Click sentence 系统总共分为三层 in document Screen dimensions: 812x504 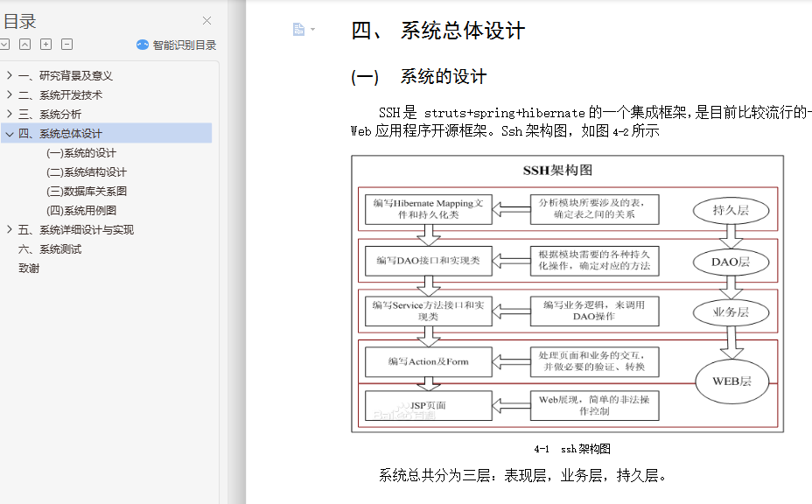[523, 475]
